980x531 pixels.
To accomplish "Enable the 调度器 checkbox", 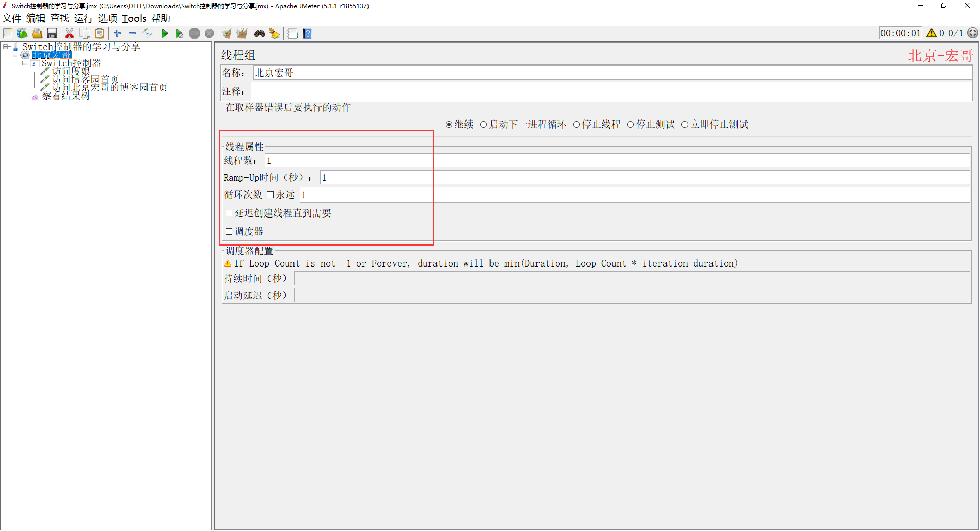I will (x=229, y=232).
